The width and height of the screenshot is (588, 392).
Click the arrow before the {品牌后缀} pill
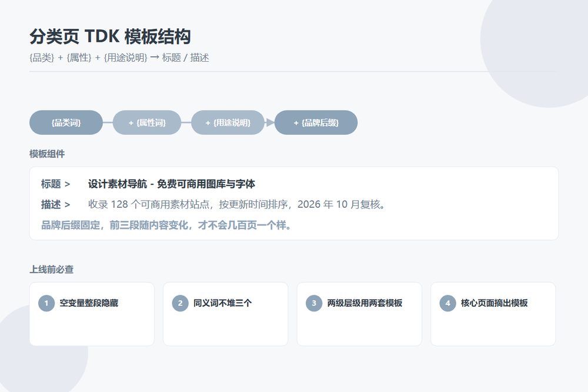pyautogui.click(x=270, y=122)
